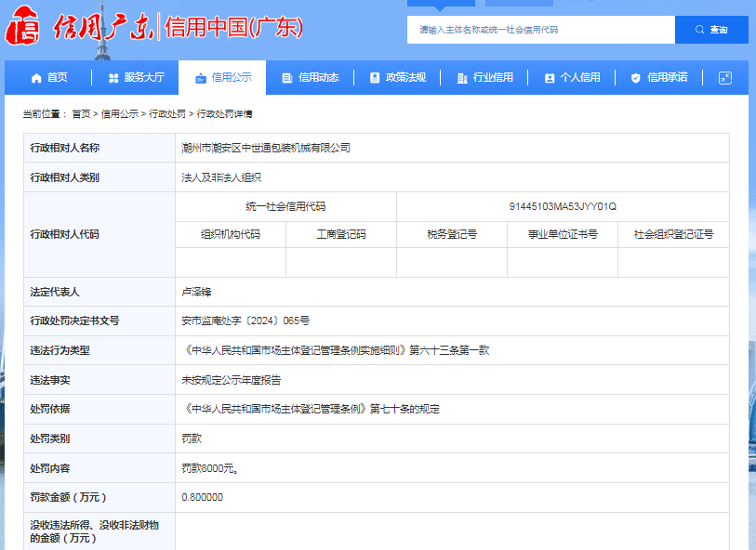Open the 首页 navigation menu item
Image resolution: width=756 pixels, height=550 pixels.
(x=49, y=77)
